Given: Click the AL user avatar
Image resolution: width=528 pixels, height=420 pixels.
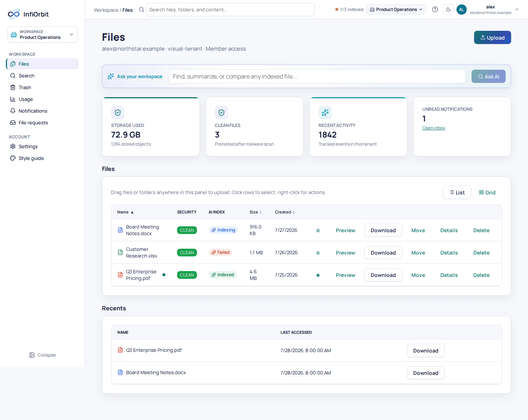Looking at the screenshot, I should pyautogui.click(x=462, y=10).
